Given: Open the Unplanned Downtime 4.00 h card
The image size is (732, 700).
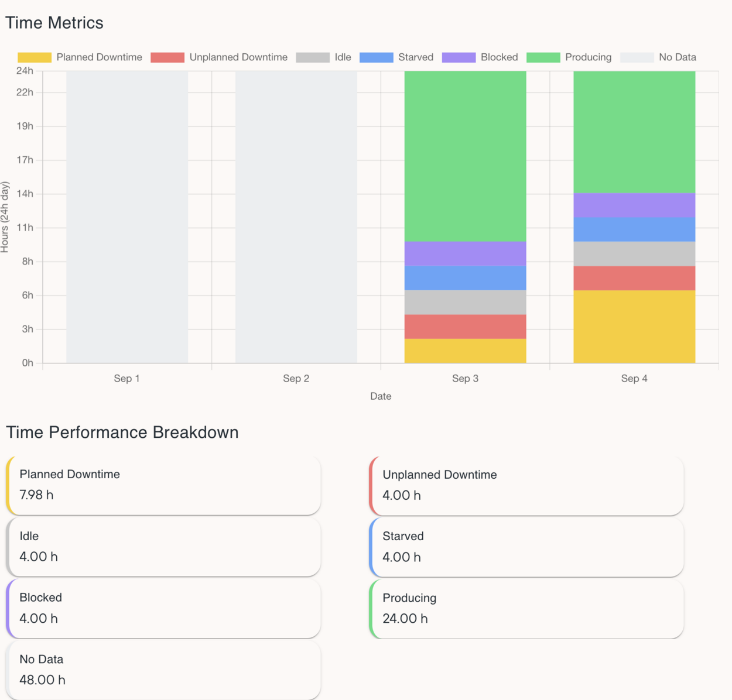Looking at the screenshot, I should (526, 486).
